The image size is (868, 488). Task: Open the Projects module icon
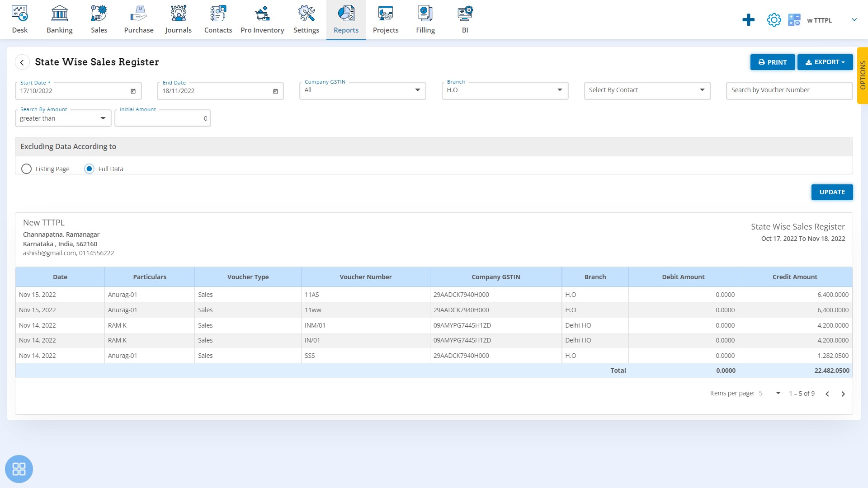(386, 19)
